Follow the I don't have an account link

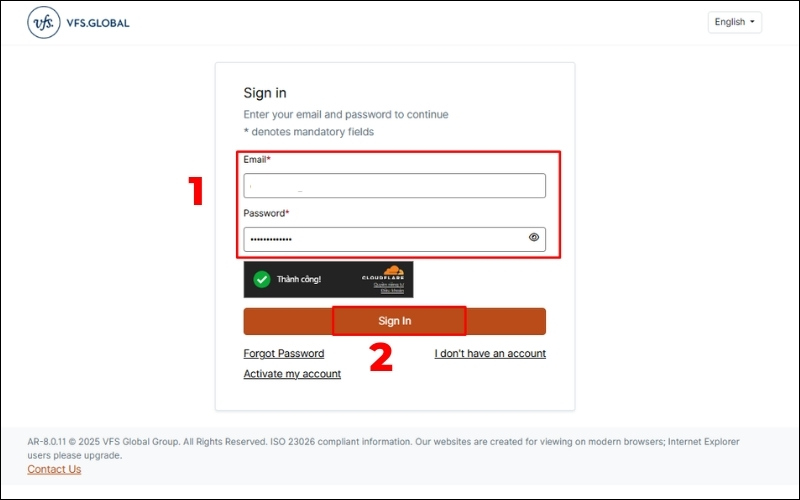tap(490, 354)
